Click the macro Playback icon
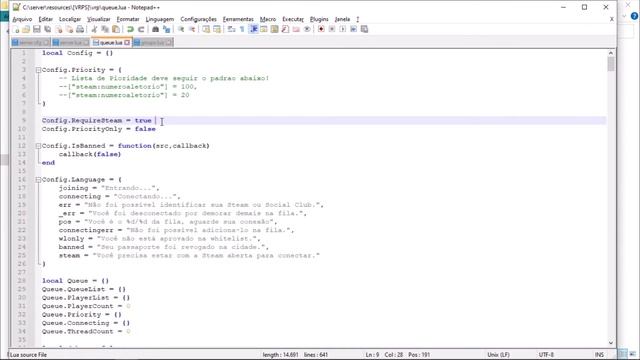640x360 pixels. (342, 29)
